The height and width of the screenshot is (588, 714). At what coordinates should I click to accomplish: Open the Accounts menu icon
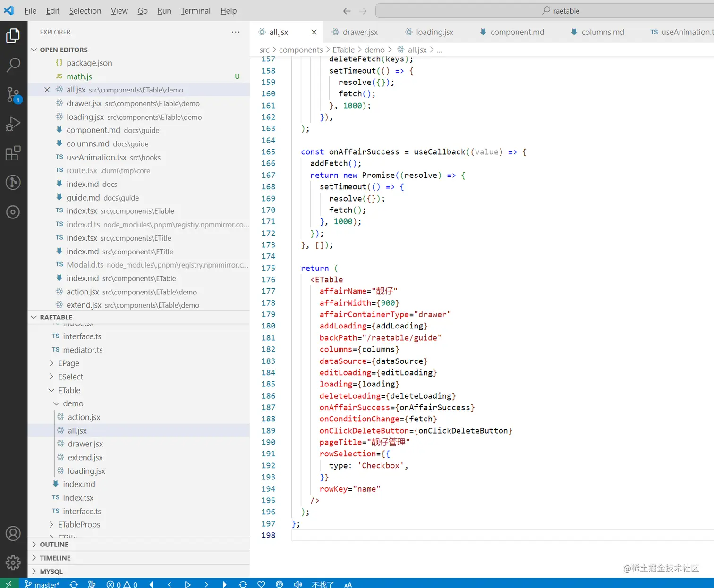point(13,533)
